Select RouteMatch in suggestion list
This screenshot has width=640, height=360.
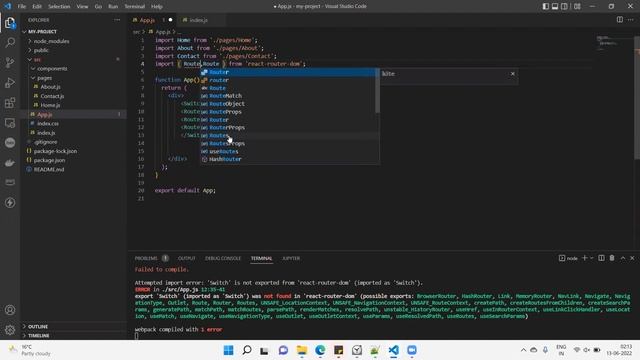288,96
